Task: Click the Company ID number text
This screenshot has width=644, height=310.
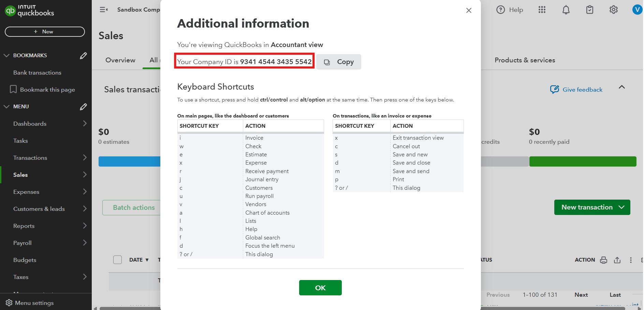Action: (x=276, y=62)
